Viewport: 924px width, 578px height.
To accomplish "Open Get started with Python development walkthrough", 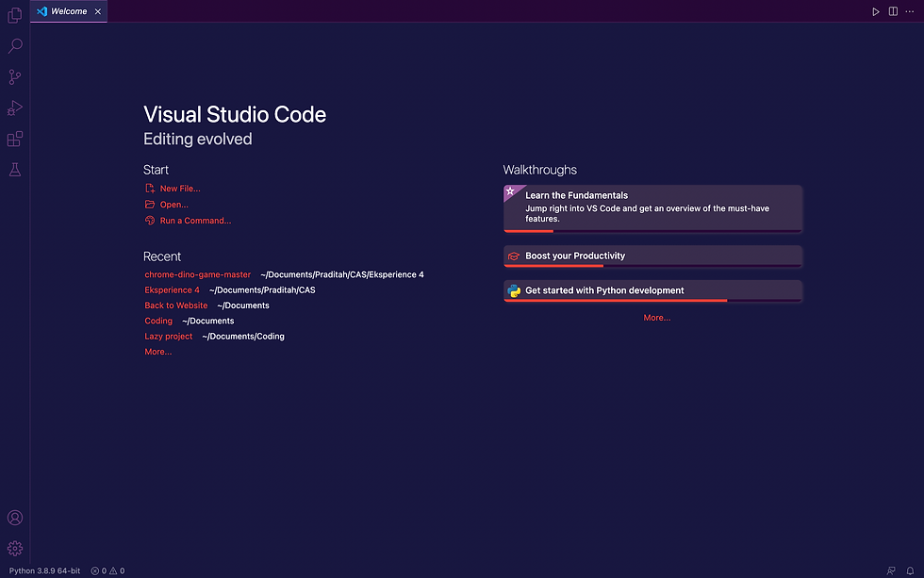I will pos(652,291).
